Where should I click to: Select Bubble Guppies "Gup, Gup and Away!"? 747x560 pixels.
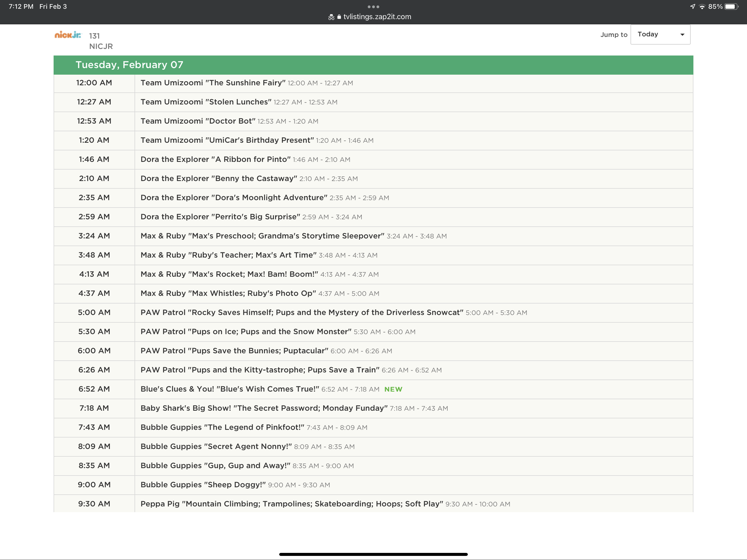coord(215,466)
